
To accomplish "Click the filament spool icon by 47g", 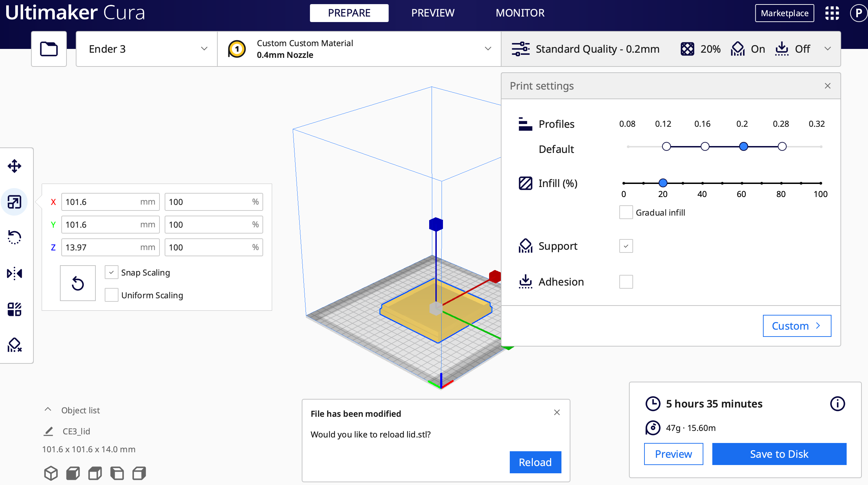I will click(653, 428).
